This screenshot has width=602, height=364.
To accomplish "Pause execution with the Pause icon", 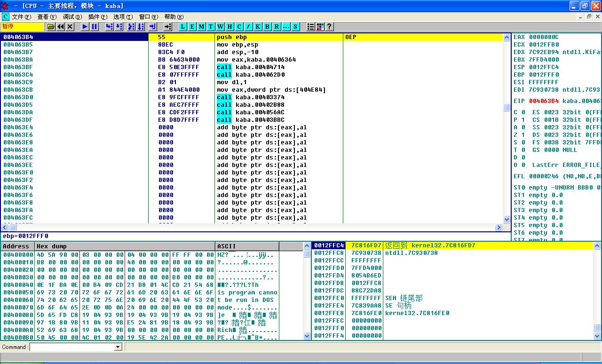I will click(95, 27).
